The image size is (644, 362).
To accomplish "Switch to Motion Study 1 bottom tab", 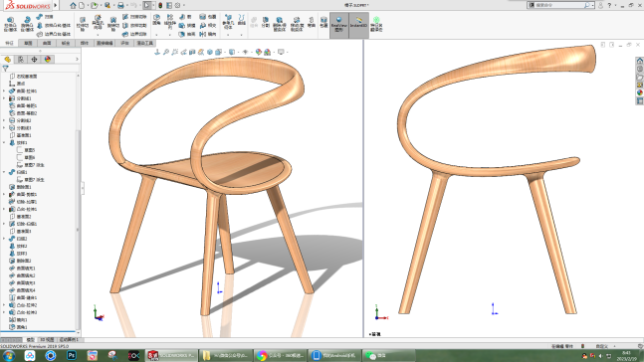I will [x=69, y=340].
